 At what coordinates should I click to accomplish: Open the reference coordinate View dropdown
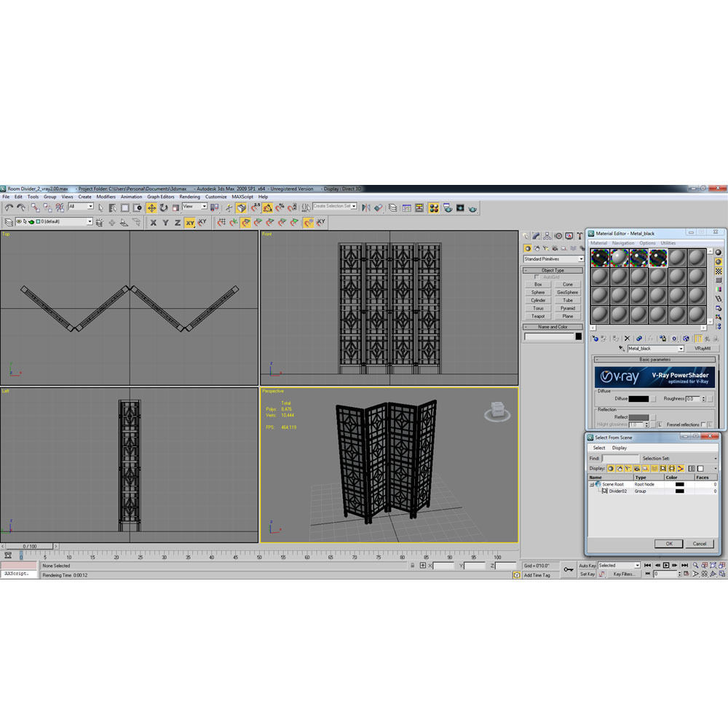tap(194, 207)
